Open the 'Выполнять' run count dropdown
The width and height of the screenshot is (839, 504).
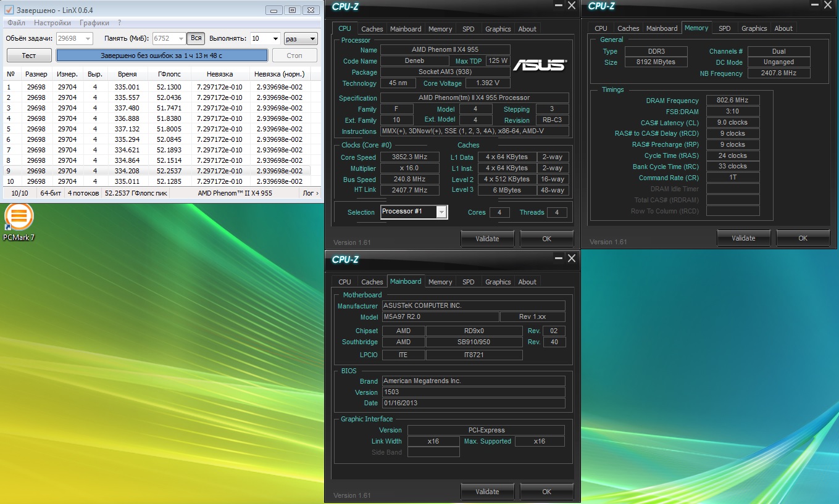pyautogui.click(x=275, y=38)
